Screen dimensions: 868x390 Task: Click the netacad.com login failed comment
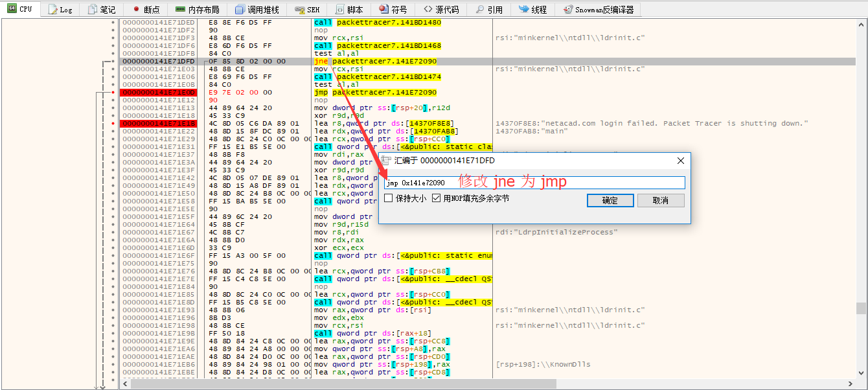click(x=652, y=124)
